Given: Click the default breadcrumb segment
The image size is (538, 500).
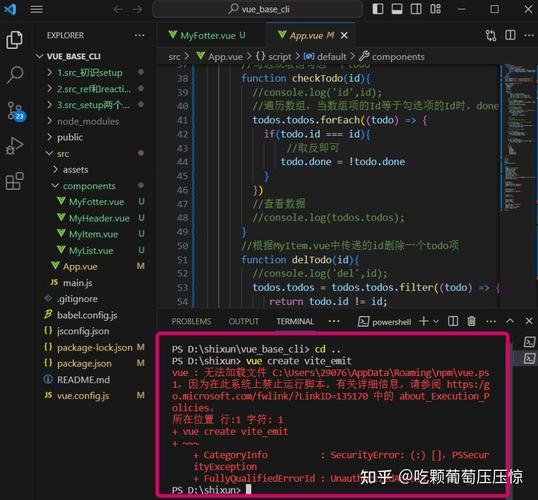Looking at the screenshot, I should coord(325,57).
